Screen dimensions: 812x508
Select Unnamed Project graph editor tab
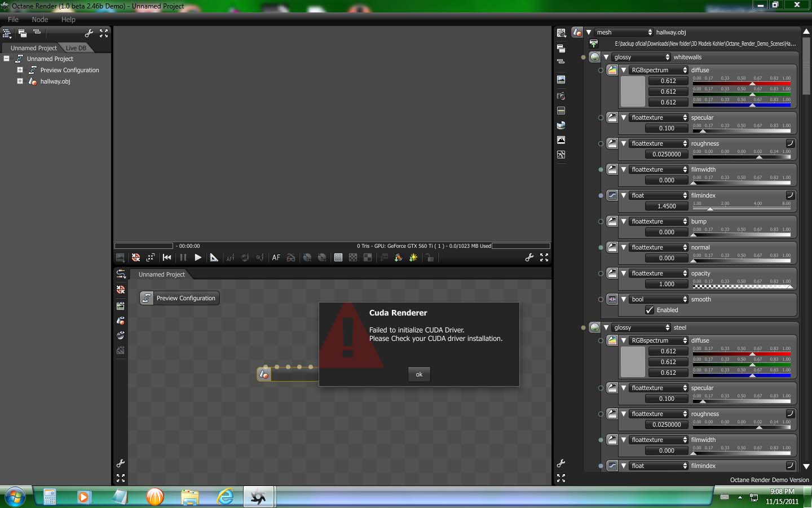162,274
